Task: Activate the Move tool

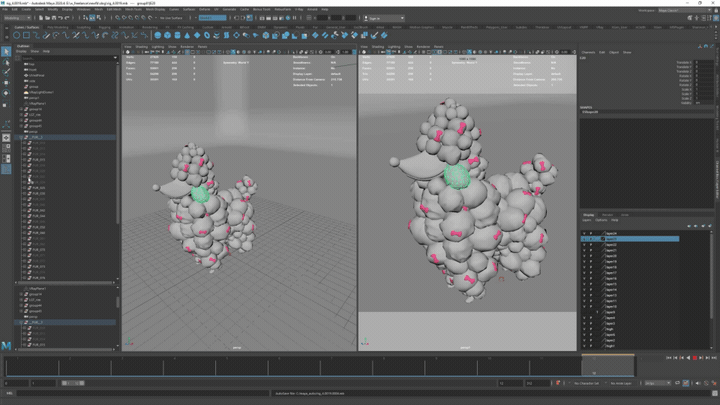Action: point(6,83)
